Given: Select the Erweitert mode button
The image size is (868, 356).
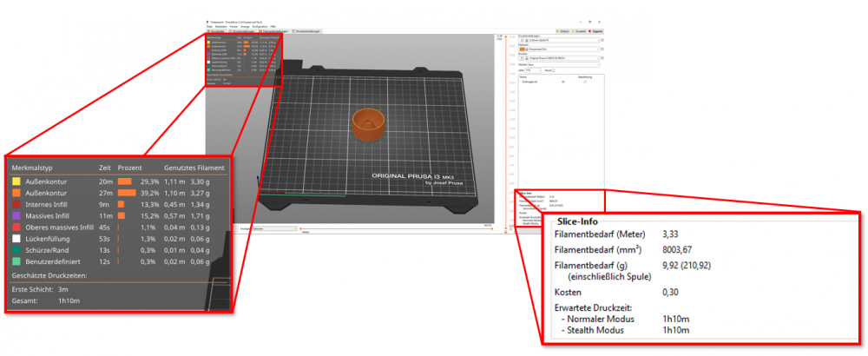Looking at the screenshot, I should (x=579, y=31).
